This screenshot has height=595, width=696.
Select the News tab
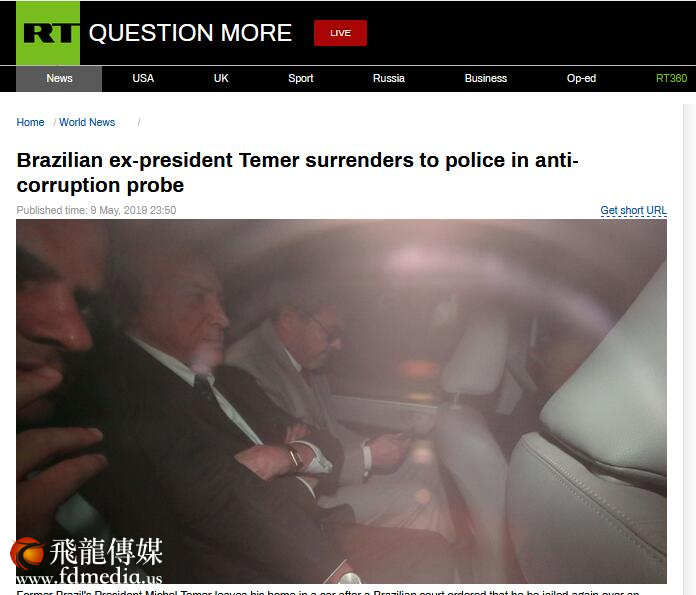coord(59,79)
